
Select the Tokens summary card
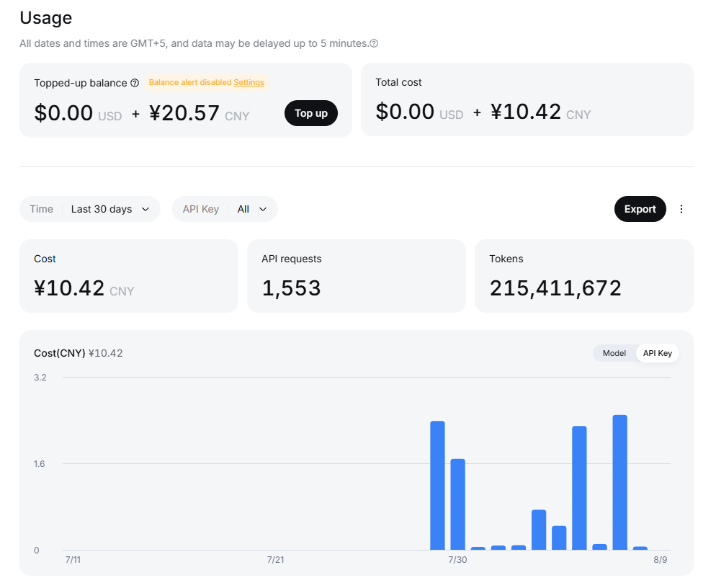[584, 276]
